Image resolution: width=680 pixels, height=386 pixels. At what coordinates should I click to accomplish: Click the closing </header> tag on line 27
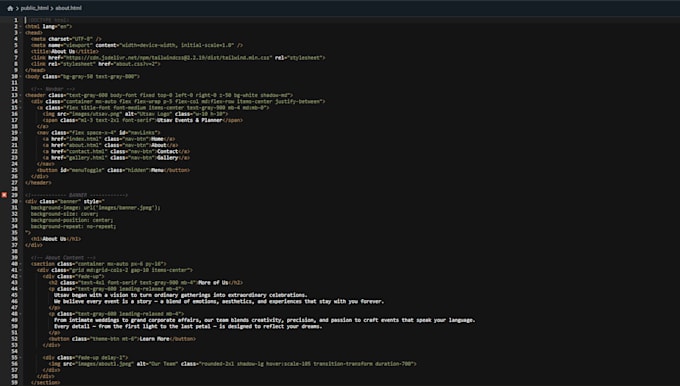click(x=38, y=183)
